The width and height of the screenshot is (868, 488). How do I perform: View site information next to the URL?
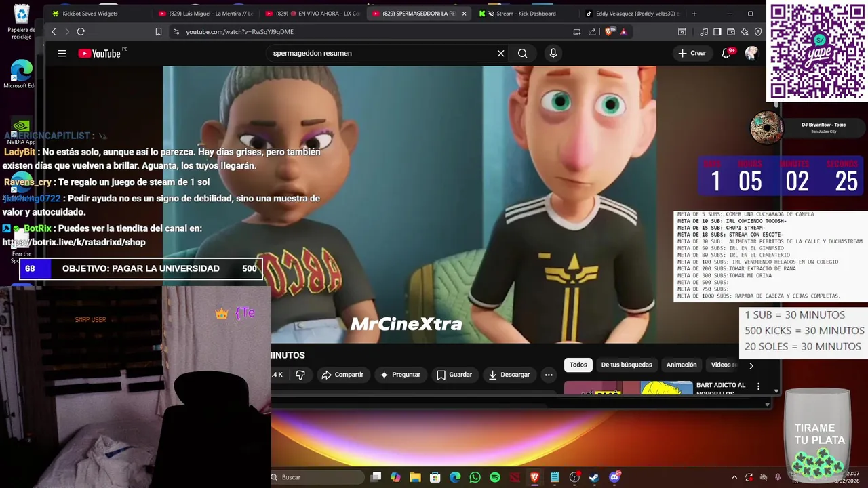(176, 32)
